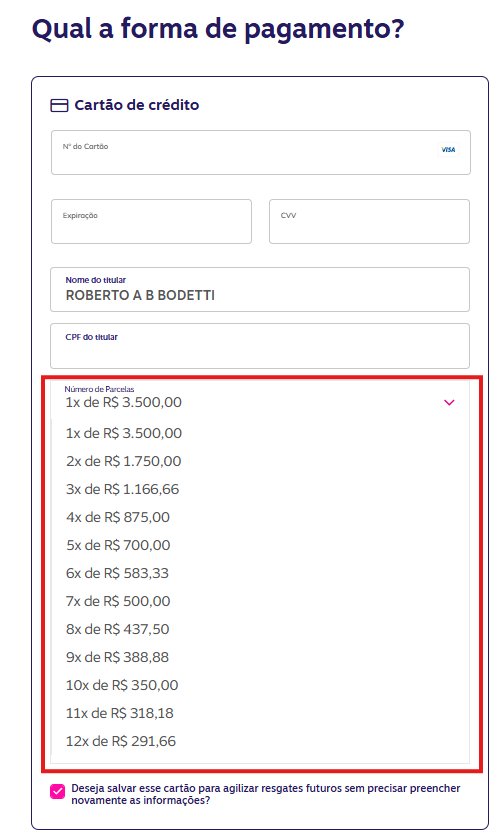Click the CPF do titular field
The width and height of the screenshot is (499, 834).
(x=260, y=346)
